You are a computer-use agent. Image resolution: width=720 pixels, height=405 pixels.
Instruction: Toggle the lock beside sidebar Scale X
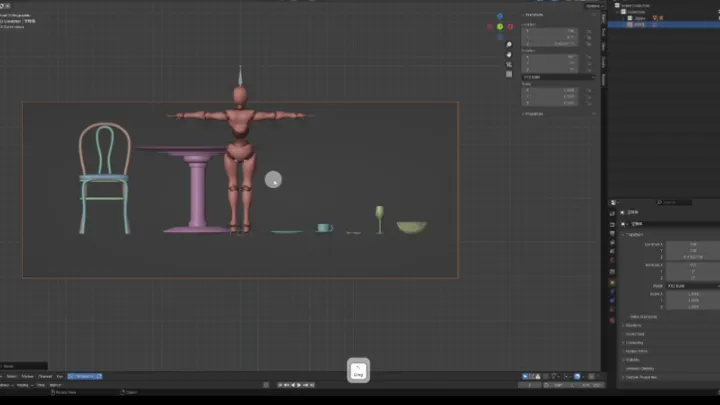point(588,90)
